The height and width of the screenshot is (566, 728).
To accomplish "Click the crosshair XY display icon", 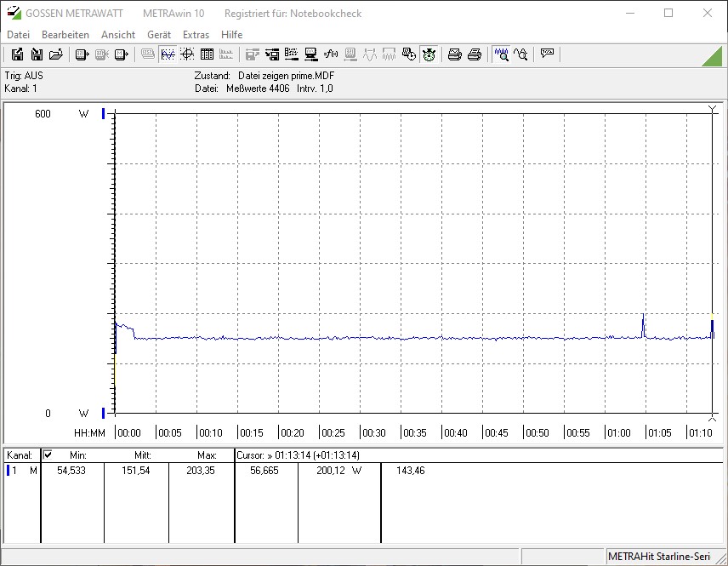I will (x=187, y=54).
